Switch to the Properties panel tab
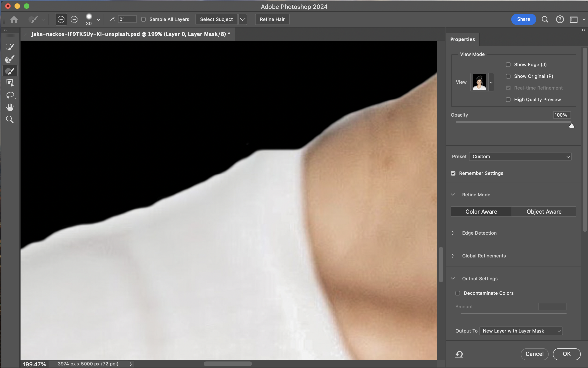This screenshot has height=368, width=588. coord(462,39)
